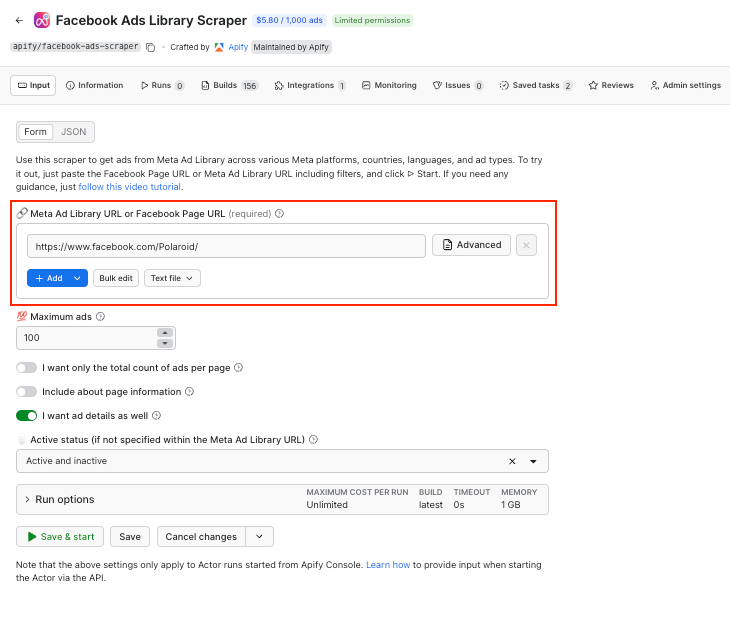Open the Cancel changes dropdown arrow
The height and width of the screenshot is (623, 730).
click(259, 537)
